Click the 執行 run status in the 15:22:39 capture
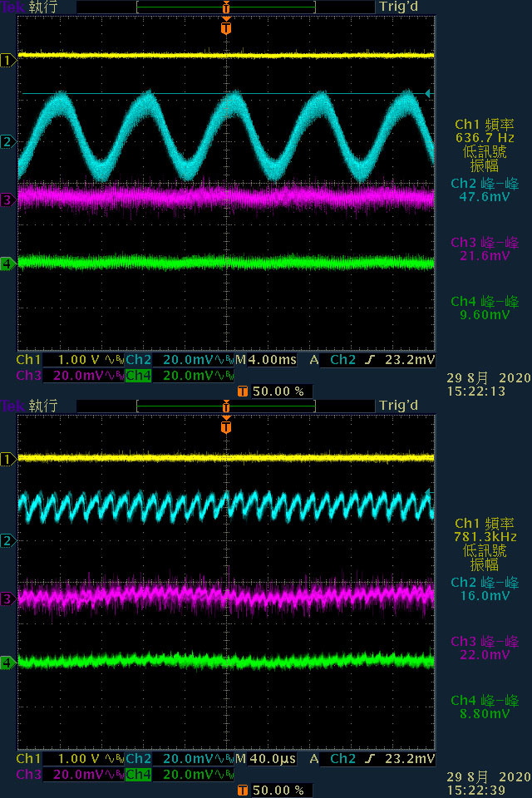Image resolution: width=532 pixels, height=798 pixels. [x=44, y=406]
